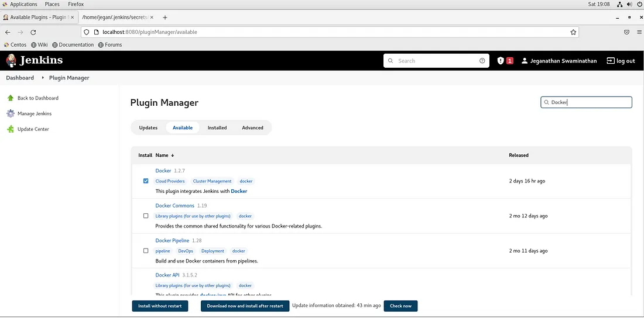Click magnifier icon in plugin filter box
This screenshot has width=644, height=318.
pos(546,102)
